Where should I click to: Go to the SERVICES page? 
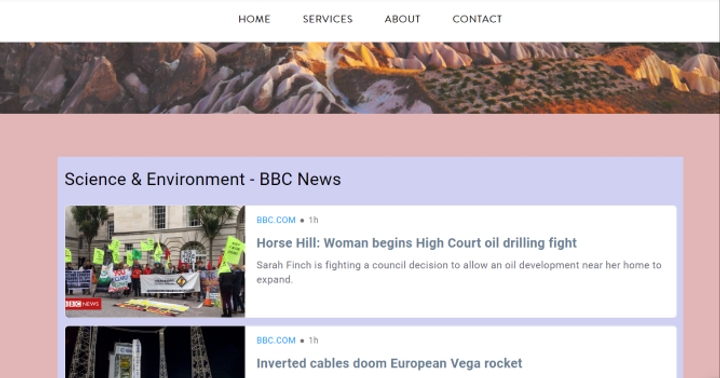[x=327, y=19]
